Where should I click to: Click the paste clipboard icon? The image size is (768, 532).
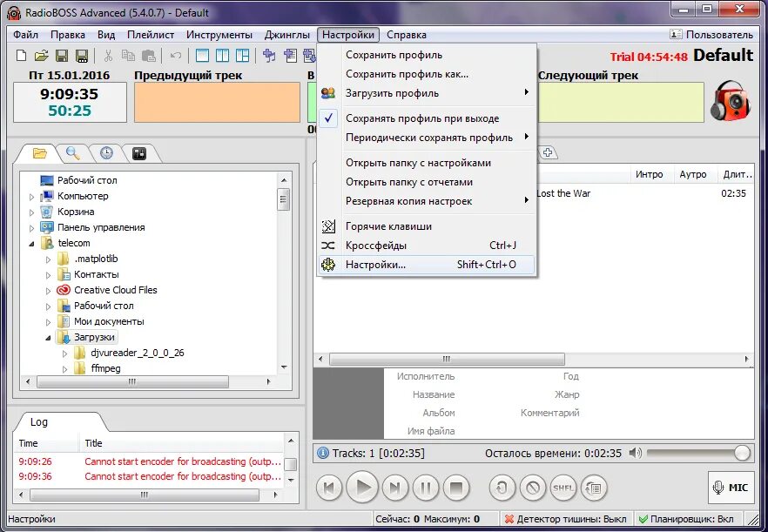tap(148, 56)
